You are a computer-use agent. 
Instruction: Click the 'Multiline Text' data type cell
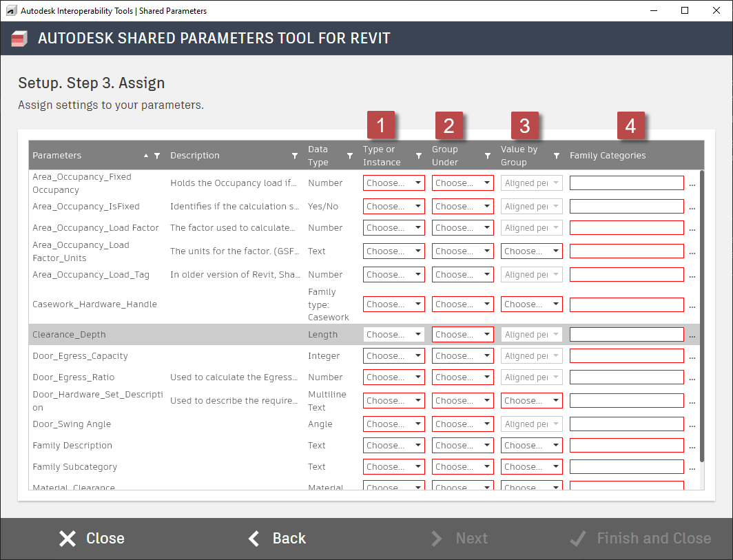click(327, 401)
